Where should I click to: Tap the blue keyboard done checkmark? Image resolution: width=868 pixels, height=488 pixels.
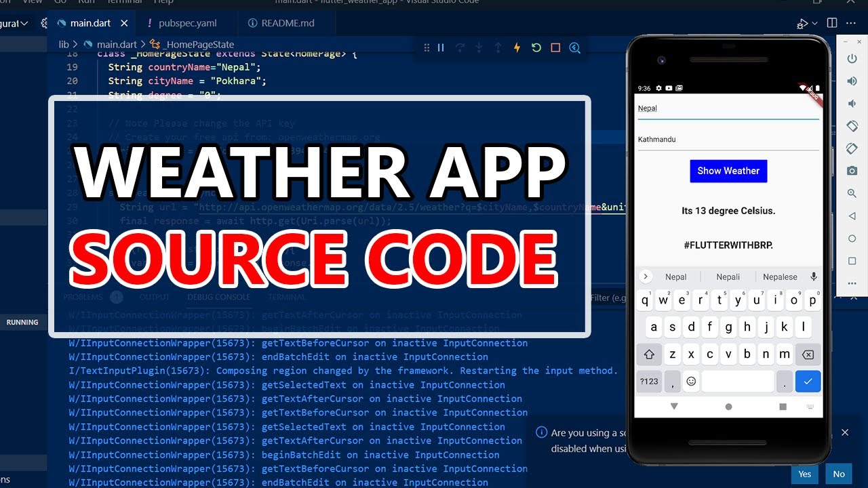click(808, 381)
